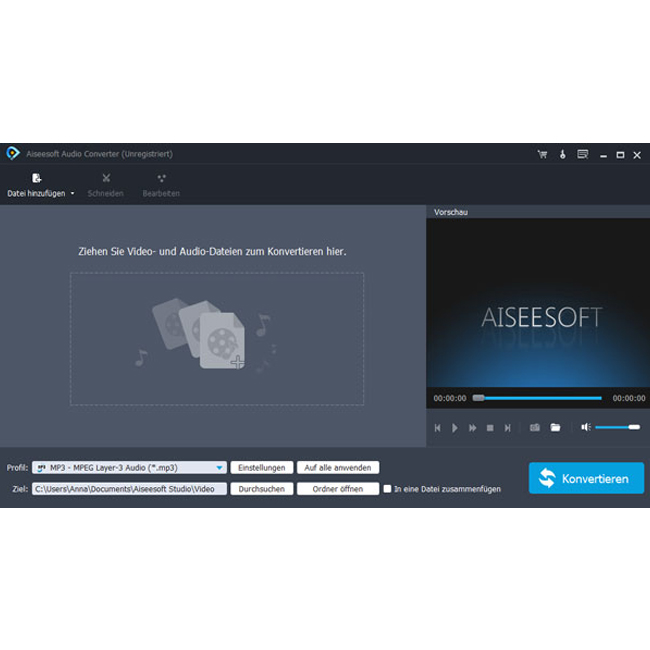The height and width of the screenshot is (650, 650).
Task: Open the feedback message icon
Action: pos(582,154)
